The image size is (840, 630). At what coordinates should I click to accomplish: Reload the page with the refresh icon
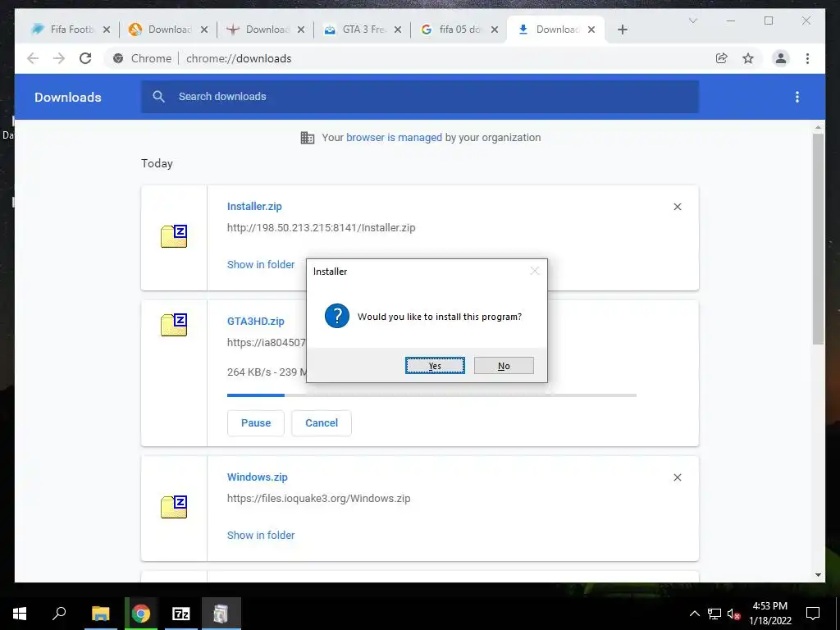point(85,58)
